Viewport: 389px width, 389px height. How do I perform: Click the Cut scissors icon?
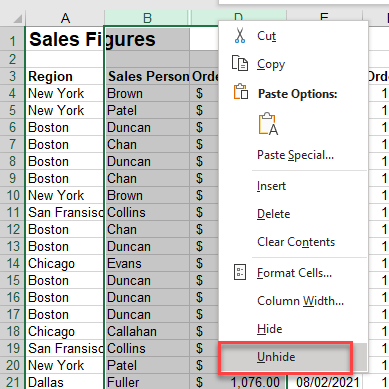tap(240, 35)
